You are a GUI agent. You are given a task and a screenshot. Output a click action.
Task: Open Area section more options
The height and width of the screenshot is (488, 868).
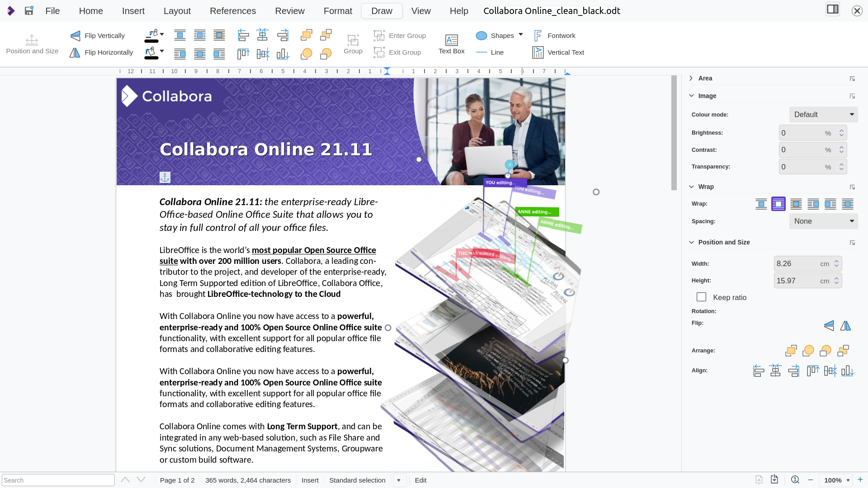(x=852, y=79)
